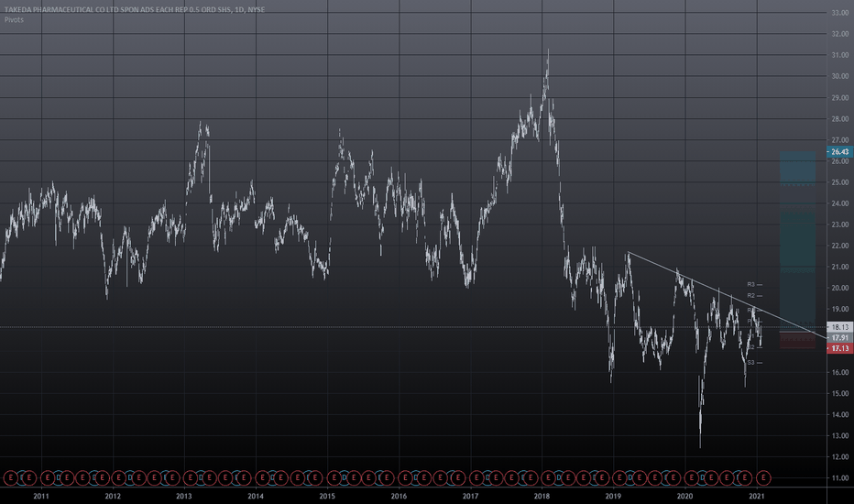Viewport: 854px width, 504px height.
Task: Click the S2 pivot support label
Action: 751,347
